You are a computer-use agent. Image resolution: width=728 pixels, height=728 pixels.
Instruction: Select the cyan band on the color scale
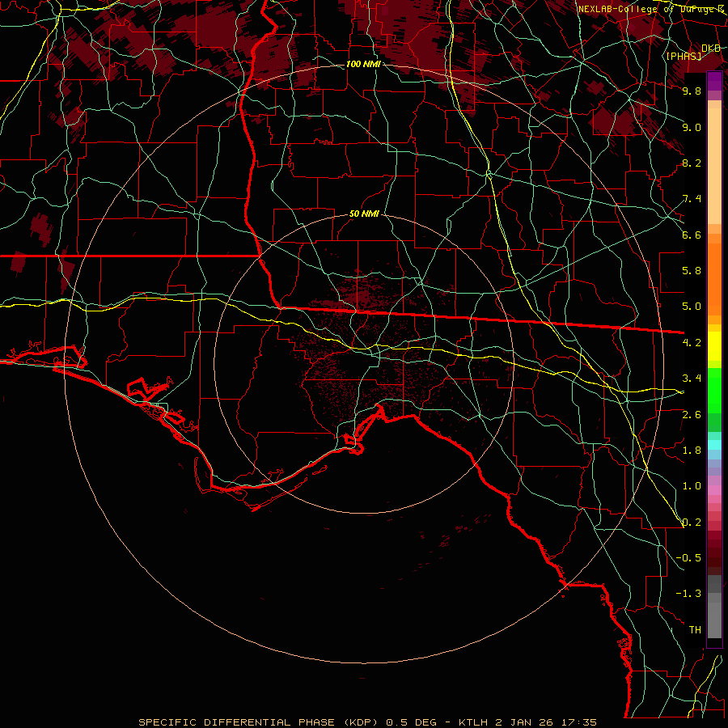[x=714, y=445]
